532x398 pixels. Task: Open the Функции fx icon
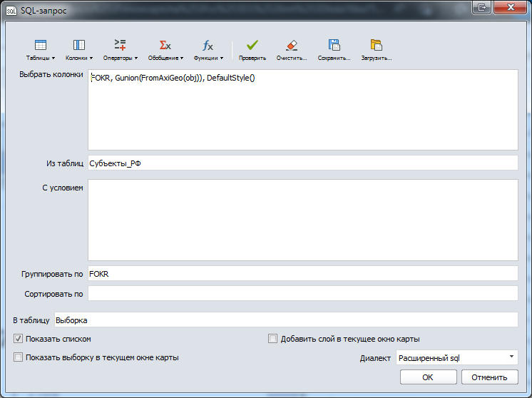point(208,46)
